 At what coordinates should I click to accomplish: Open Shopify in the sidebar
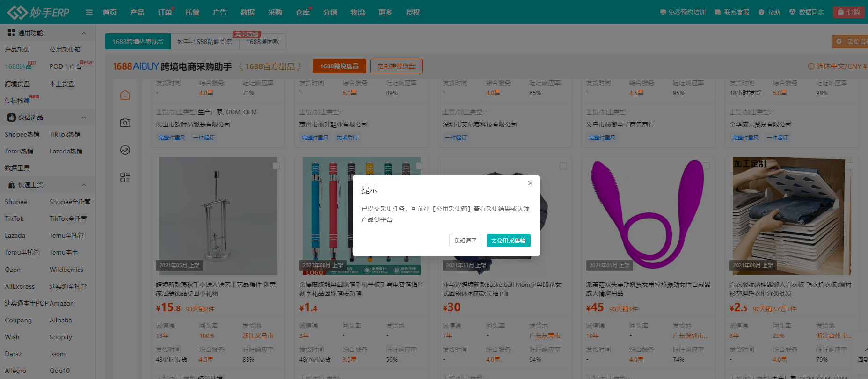click(61, 337)
